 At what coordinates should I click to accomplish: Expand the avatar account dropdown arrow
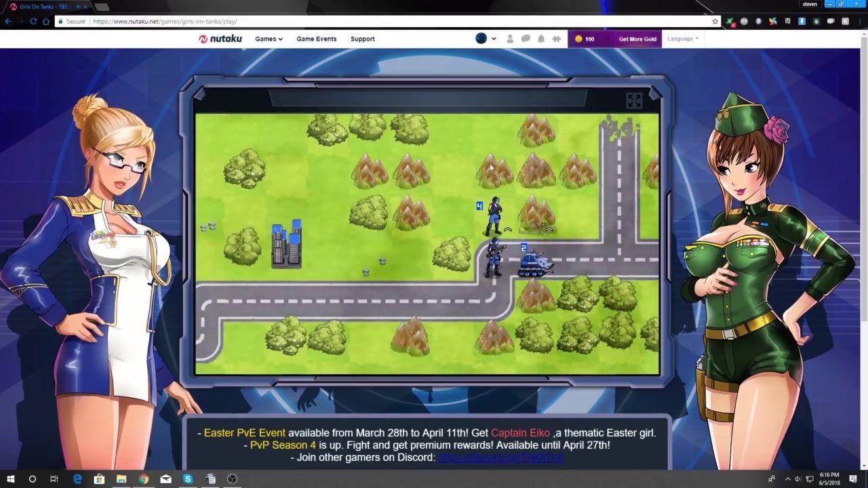(494, 39)
